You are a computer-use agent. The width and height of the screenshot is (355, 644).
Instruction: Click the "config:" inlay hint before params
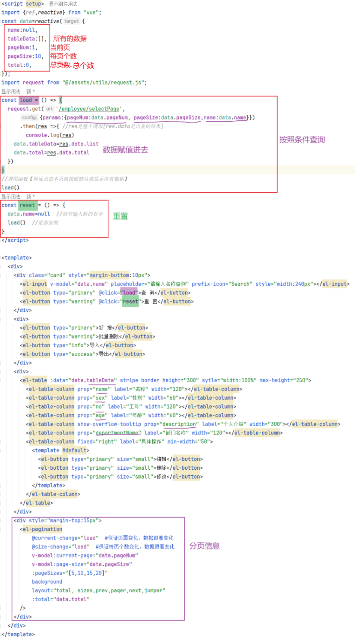tap(29, 118)
